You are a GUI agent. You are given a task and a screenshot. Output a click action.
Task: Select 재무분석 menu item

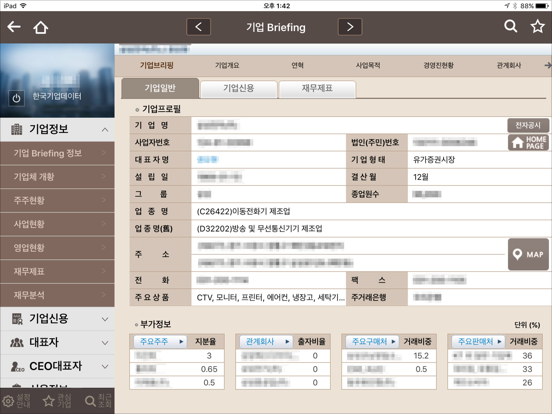57,295
